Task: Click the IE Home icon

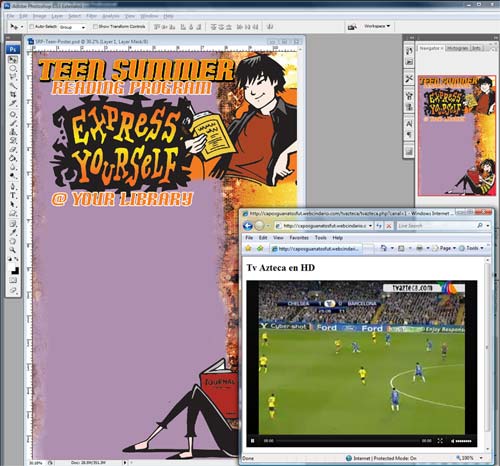Action: (384, 248)
